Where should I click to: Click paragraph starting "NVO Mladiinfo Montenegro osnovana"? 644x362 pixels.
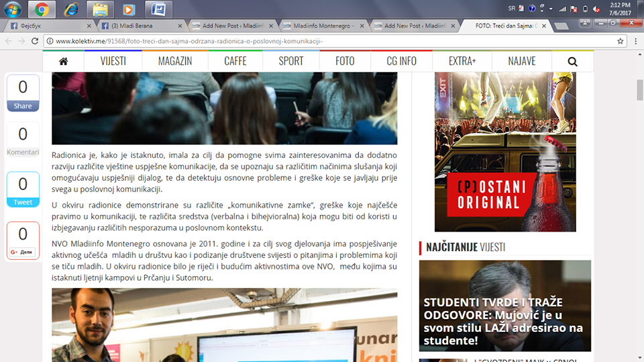click(224, 261)
